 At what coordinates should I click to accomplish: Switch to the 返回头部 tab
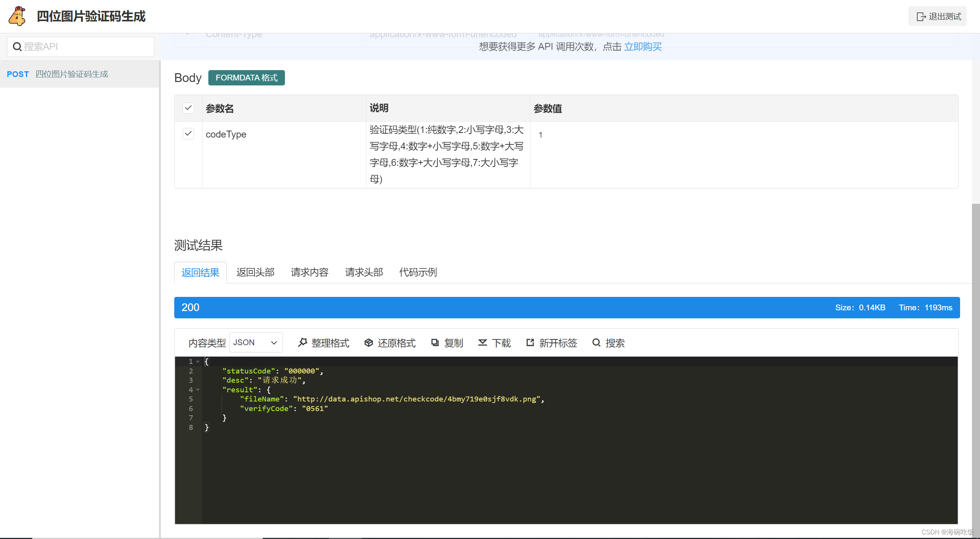point(255,272)
